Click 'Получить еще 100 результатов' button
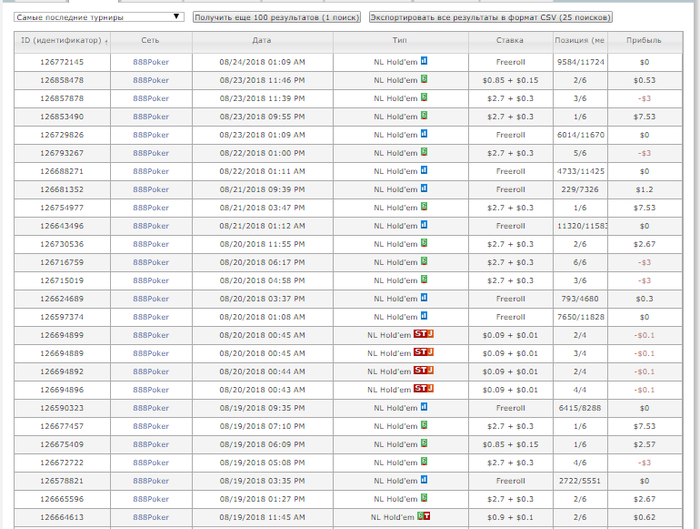700x529 pixels. pyautogui.click(x=277, y=17)
